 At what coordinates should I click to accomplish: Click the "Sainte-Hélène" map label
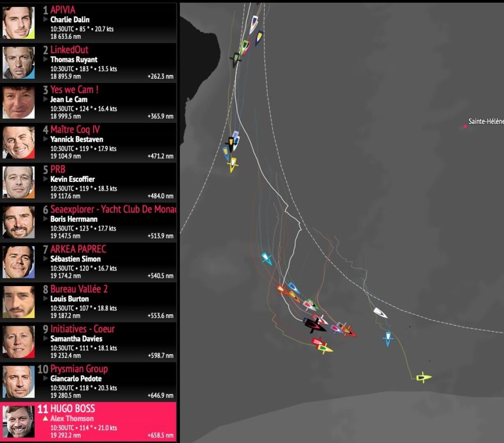486,121
